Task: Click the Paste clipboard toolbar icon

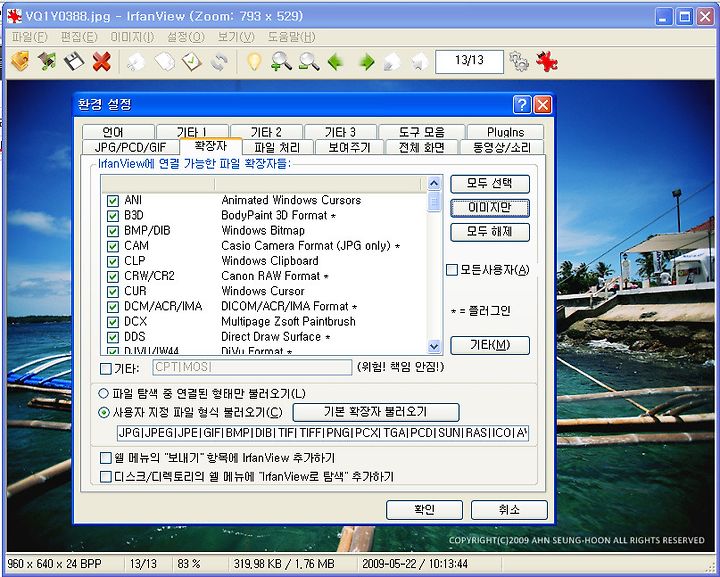Action: click(x=191, y=62)
